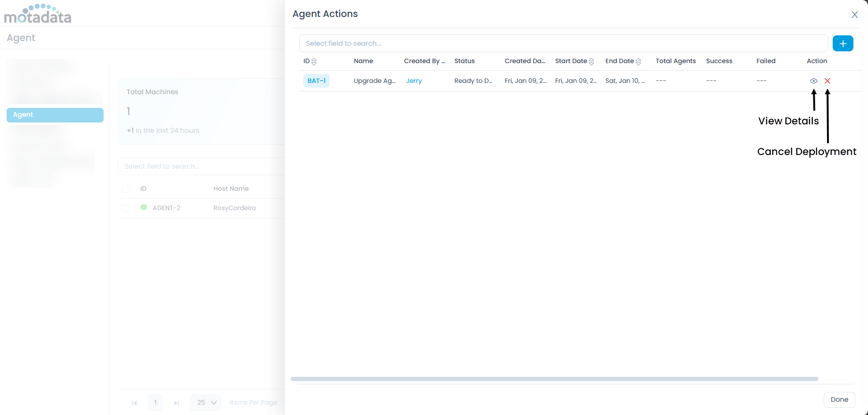
Task: Sort by the ID column arrows
Action: 314,61
